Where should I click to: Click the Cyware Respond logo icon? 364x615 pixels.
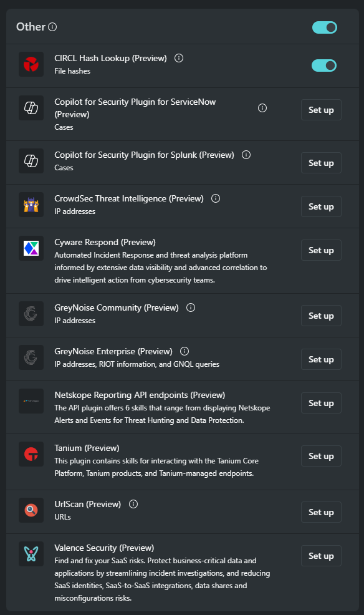point(31,248)
